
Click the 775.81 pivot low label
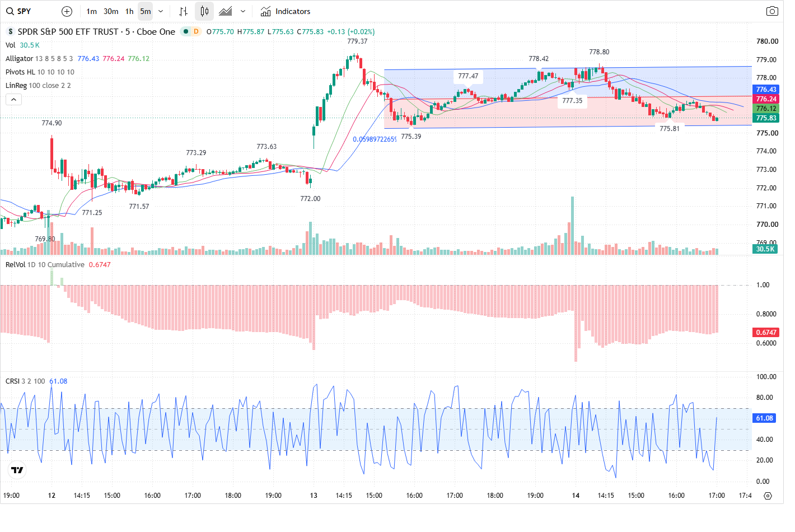click(670, 129)
